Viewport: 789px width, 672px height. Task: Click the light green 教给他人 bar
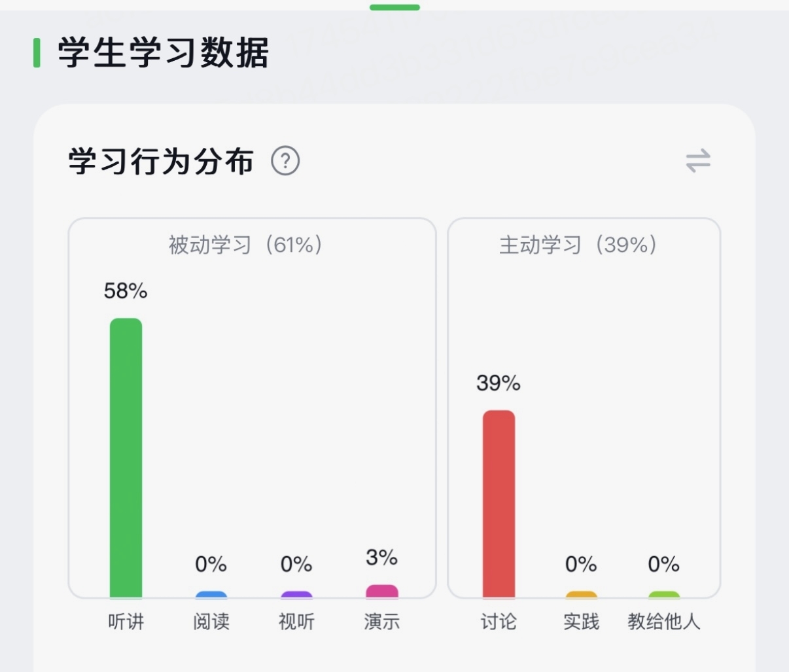coord(663,595)
